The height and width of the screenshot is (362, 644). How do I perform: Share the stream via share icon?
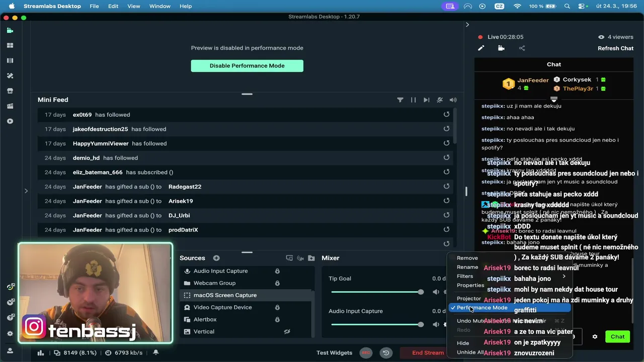[522, 48]
